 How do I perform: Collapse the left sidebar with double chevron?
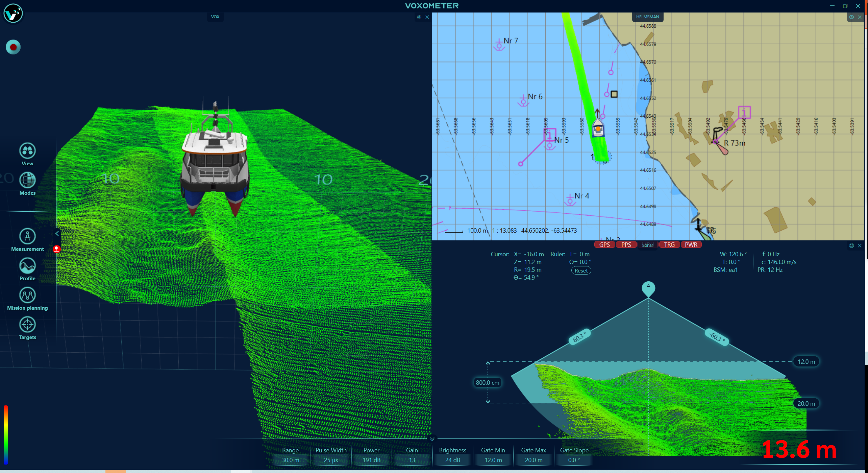[57, 234]
